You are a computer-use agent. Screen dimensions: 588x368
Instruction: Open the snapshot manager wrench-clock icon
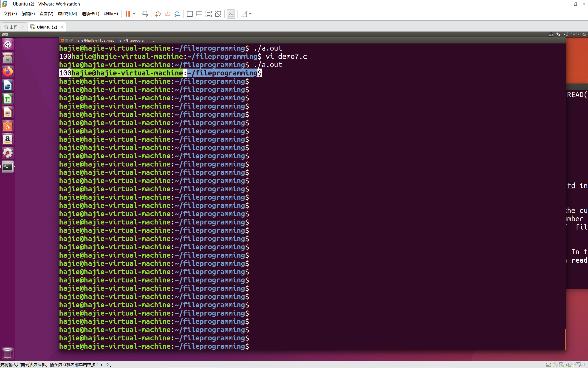(x=177, y=14)
